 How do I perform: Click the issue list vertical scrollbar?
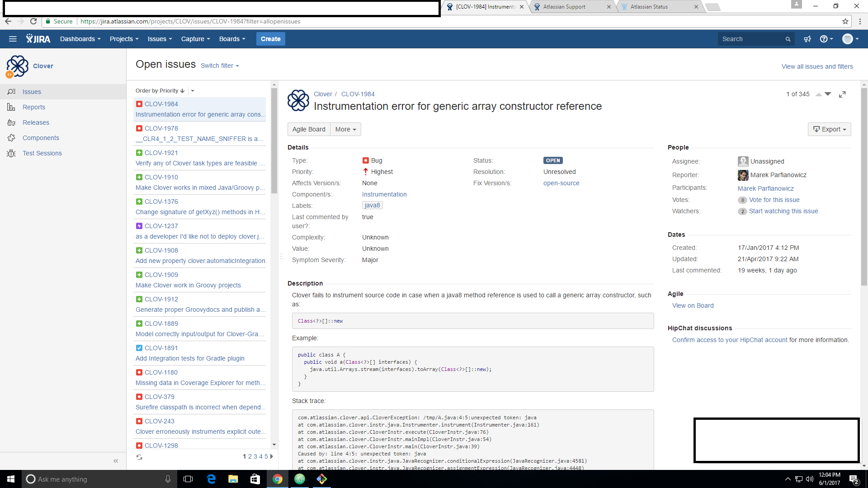coord(274,141)
